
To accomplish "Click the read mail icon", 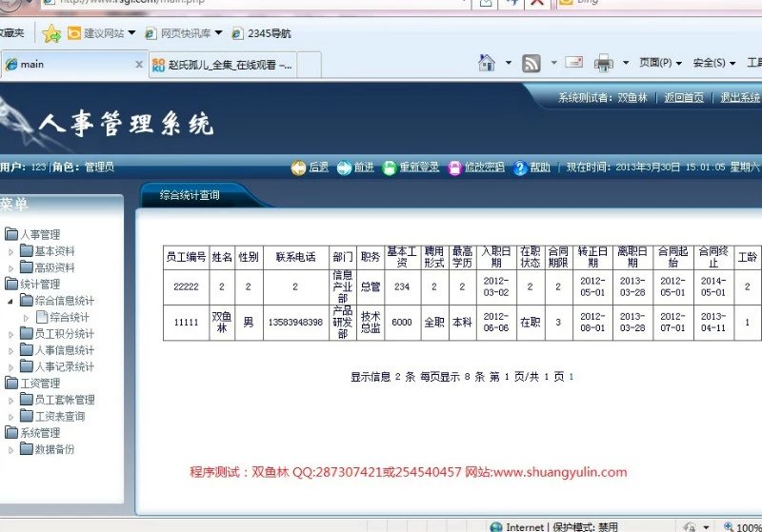I will [574, 62].
